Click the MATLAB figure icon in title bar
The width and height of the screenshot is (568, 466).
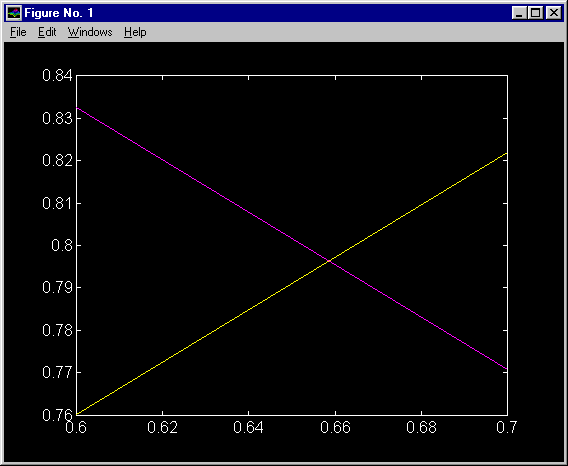[x=14, y=13]
